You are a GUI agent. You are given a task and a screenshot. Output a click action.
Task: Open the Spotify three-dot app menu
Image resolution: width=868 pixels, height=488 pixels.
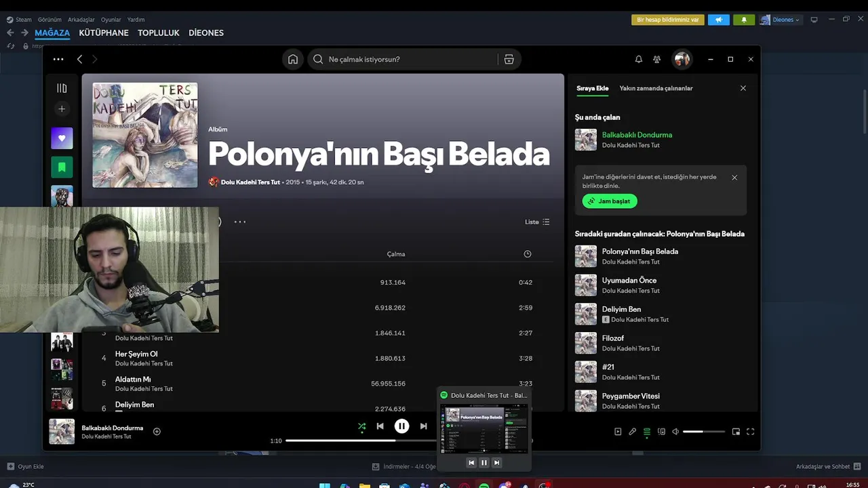[58, 60]
